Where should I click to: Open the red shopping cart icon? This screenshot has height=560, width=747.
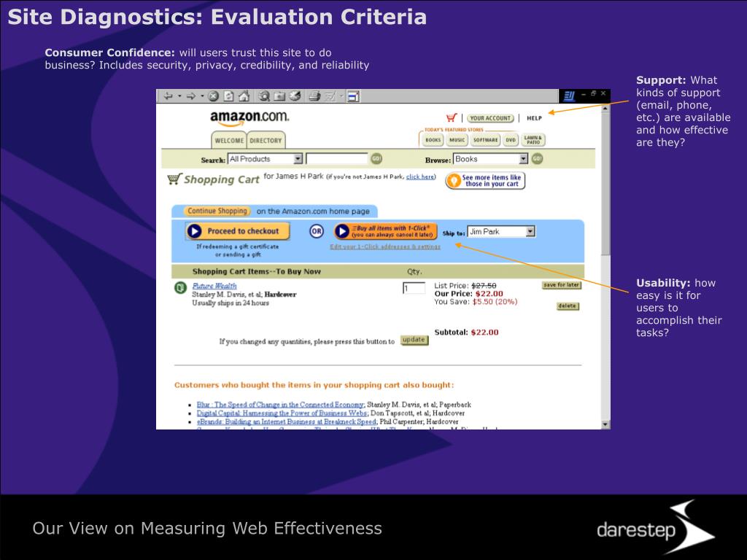tap(451, 117)
